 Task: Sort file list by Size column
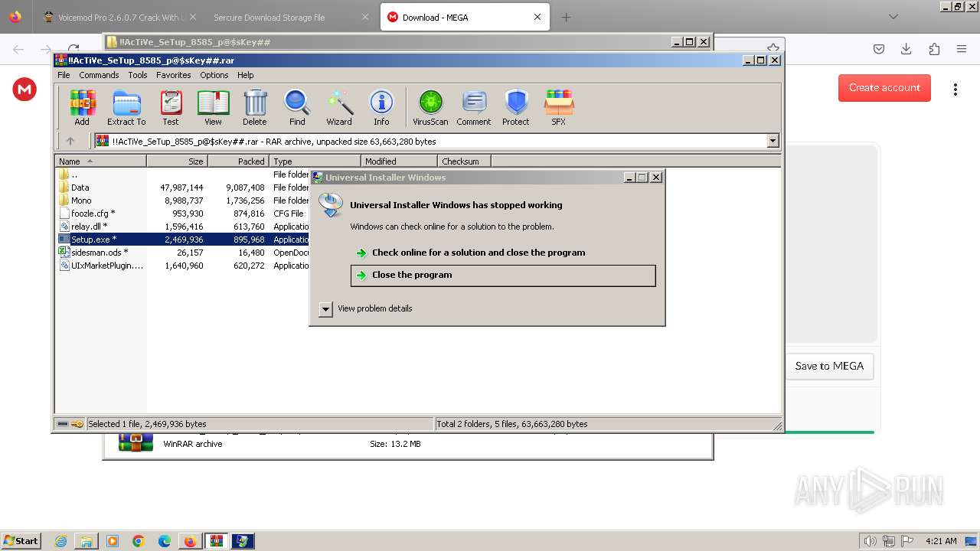(x=177, y=161)
